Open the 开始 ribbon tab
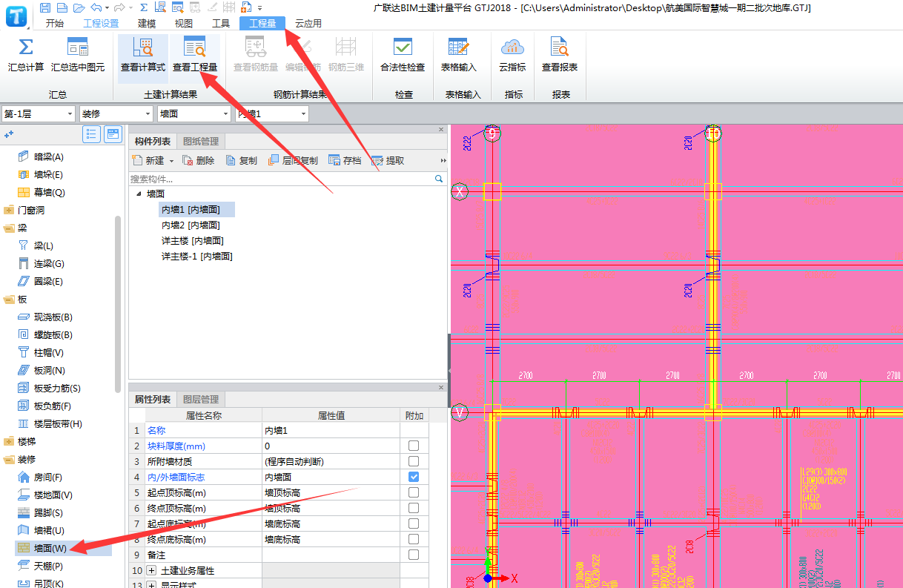 click(x=55, y=23)
